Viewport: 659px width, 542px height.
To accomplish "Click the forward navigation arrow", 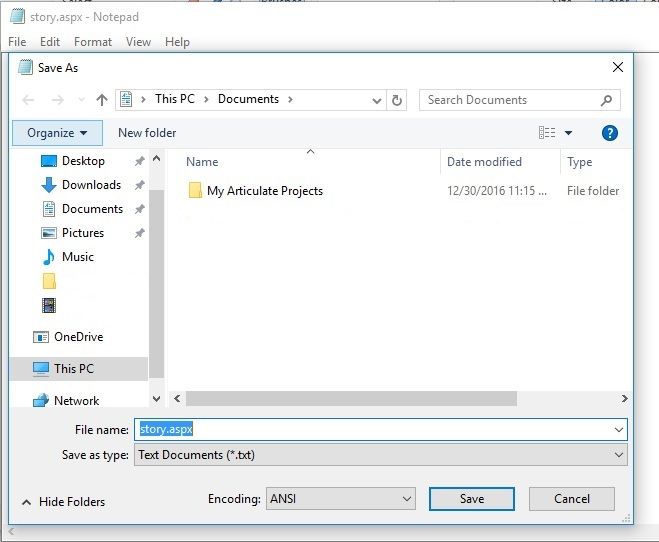I will (58, 100).
